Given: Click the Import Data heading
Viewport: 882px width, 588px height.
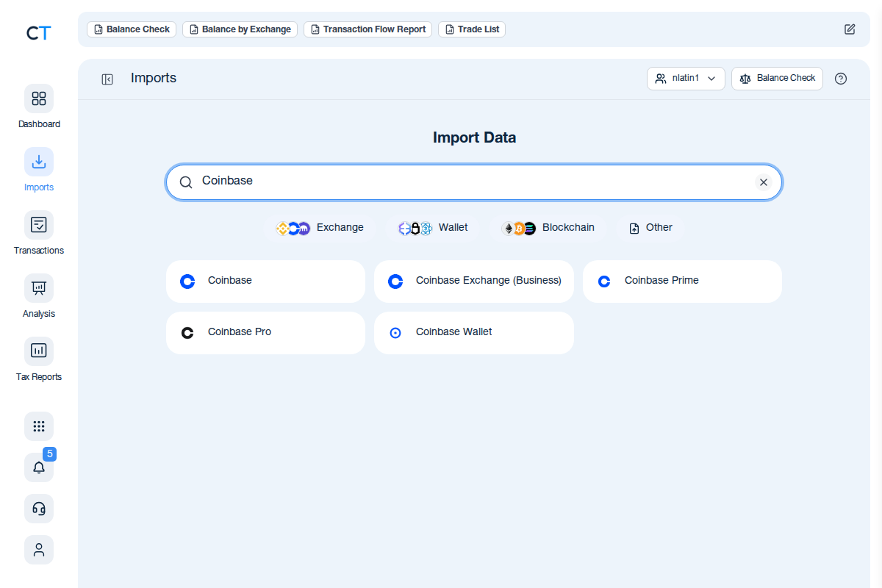Looking at the screenshot, I should click(x=474, y=137).
